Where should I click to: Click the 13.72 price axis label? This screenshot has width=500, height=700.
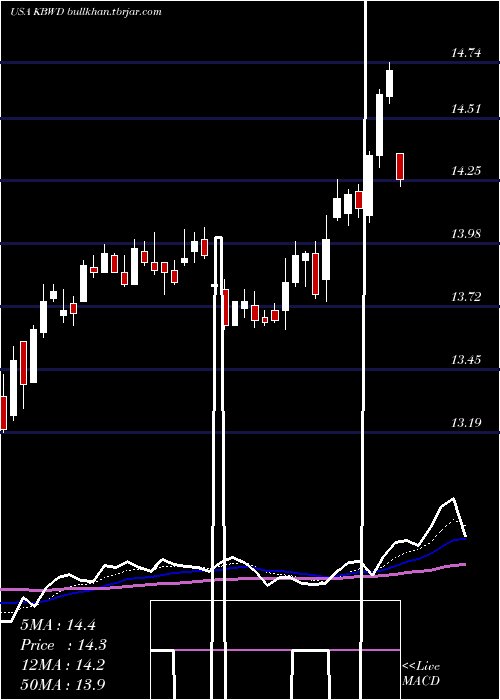click(466, 296)
